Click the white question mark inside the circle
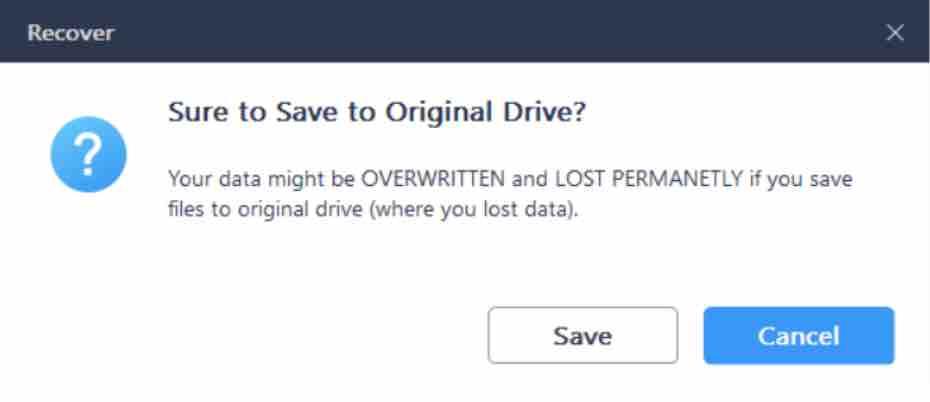Viewport: 930px width, 402px height. click(88, 154)
